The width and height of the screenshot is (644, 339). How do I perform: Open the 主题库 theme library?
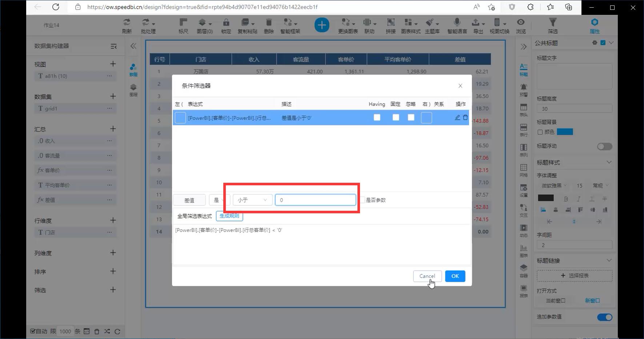pyautogui.click(x=432, y=25)
